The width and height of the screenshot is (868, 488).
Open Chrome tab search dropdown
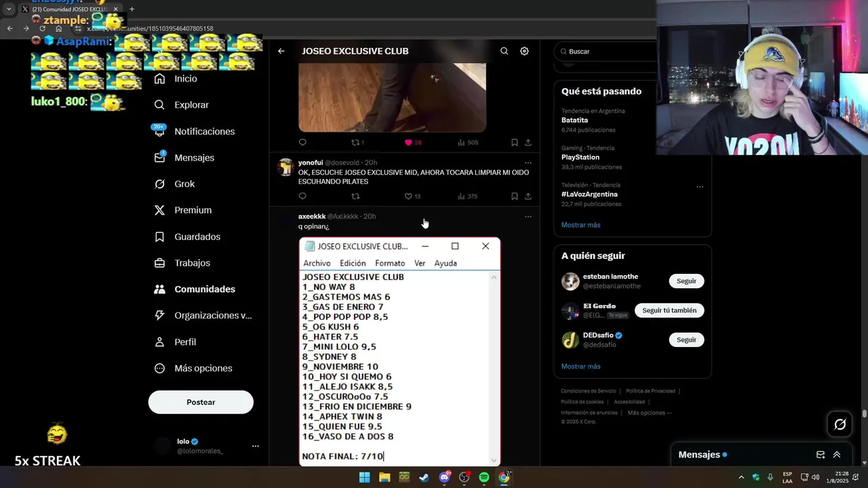coord(9,9)
